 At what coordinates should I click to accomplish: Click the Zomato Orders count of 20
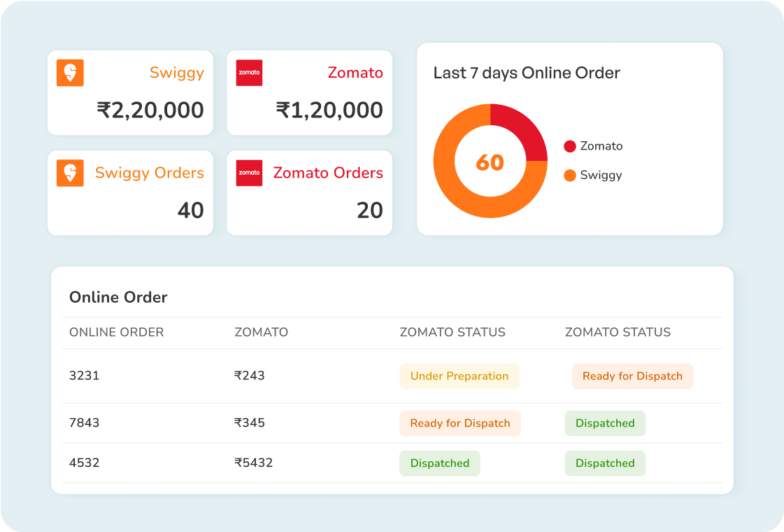[x=370, y=210]
